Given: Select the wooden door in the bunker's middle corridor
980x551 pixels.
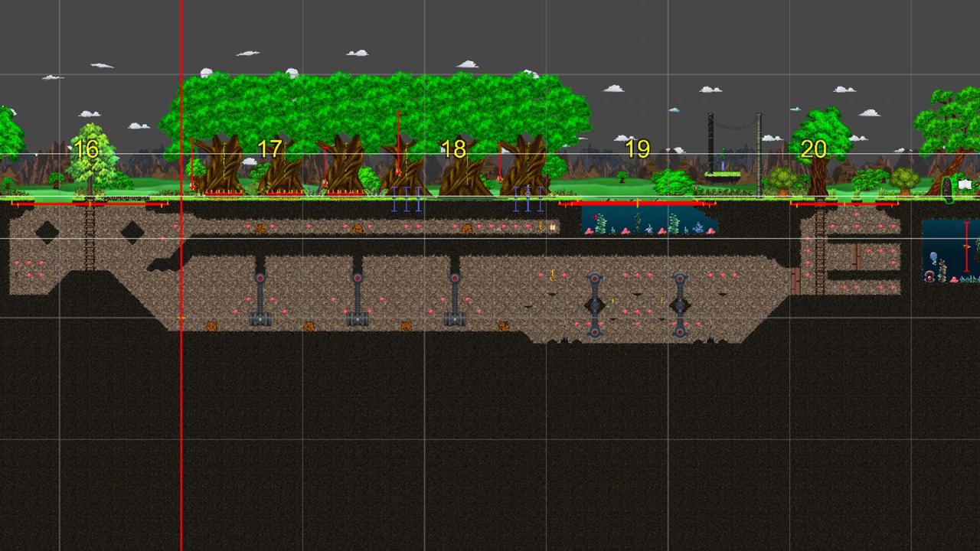Looking at the screenshot, I should 857,256.
